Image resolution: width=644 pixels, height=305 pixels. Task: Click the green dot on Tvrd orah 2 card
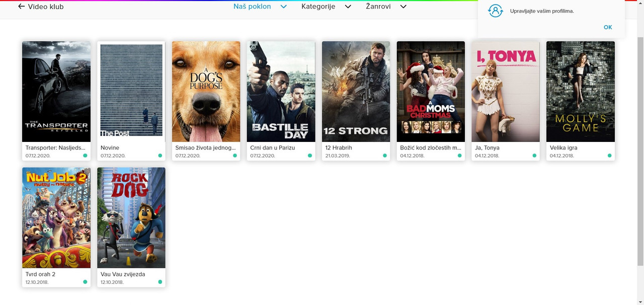(85, 282)
